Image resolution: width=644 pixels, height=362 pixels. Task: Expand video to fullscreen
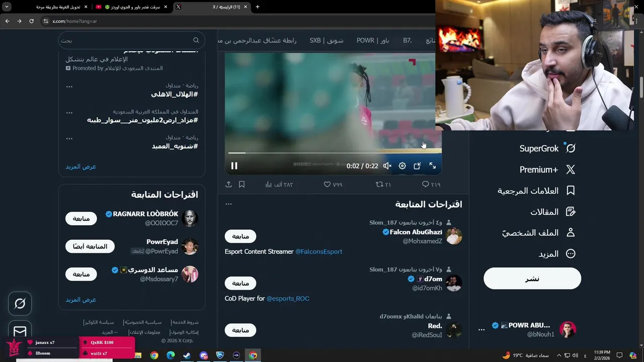point(432,166)
